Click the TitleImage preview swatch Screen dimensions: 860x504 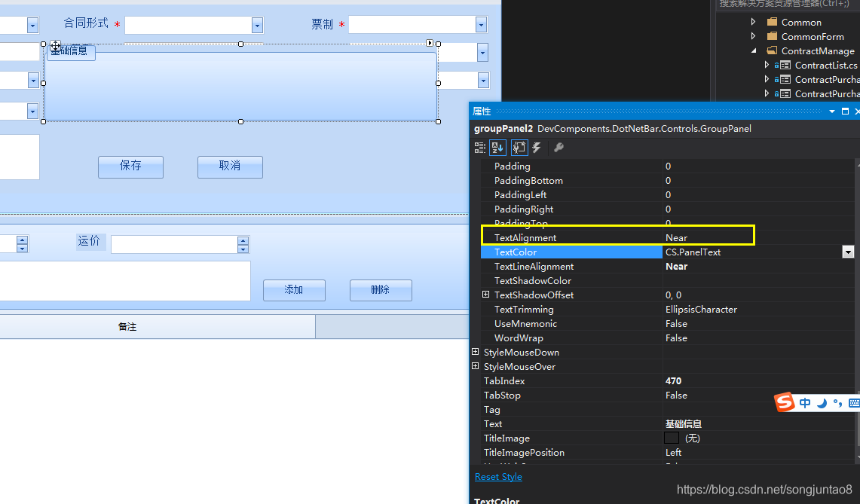(672, 438)
